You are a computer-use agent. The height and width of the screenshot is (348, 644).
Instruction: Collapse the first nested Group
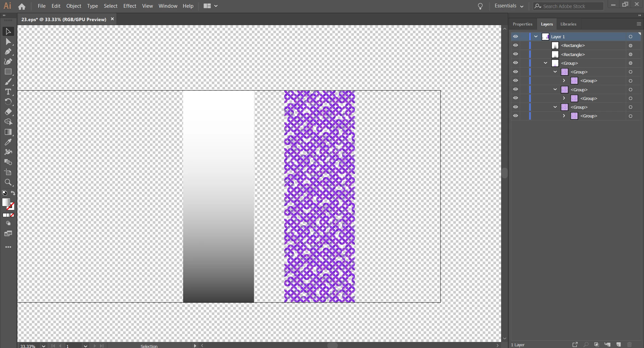click(x=555, y=72)
